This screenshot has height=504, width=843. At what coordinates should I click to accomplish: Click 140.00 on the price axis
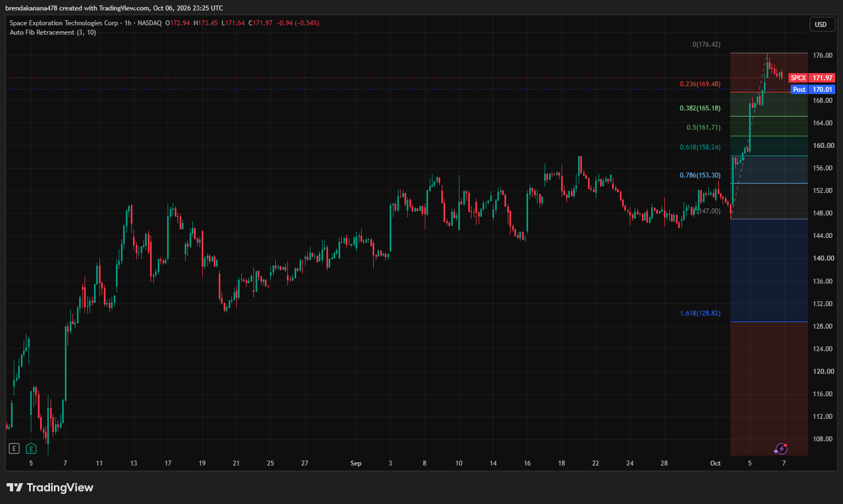[x=823, y=258]
